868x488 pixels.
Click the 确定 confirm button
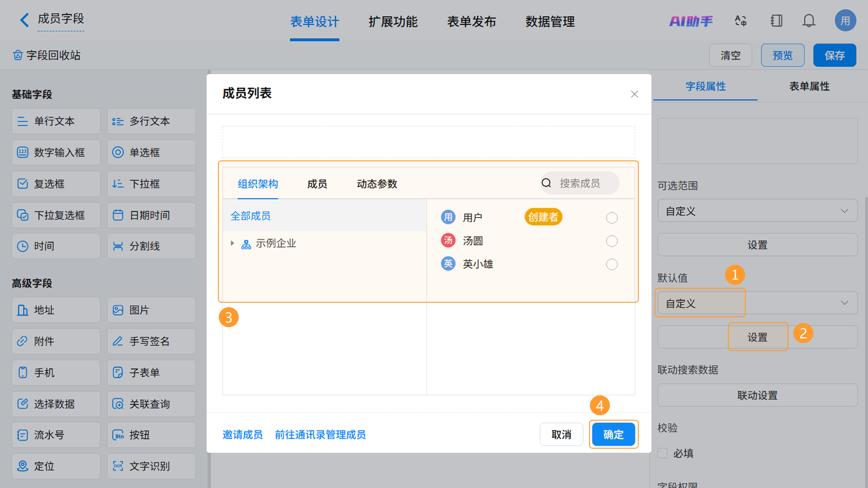coord(613,434)
